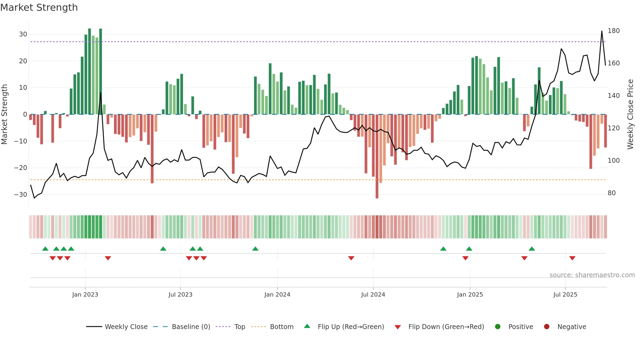Screen dimensions: 644x362
Task: Click the Jul 2023 x-axis label
Action: [x=180, y=294]
